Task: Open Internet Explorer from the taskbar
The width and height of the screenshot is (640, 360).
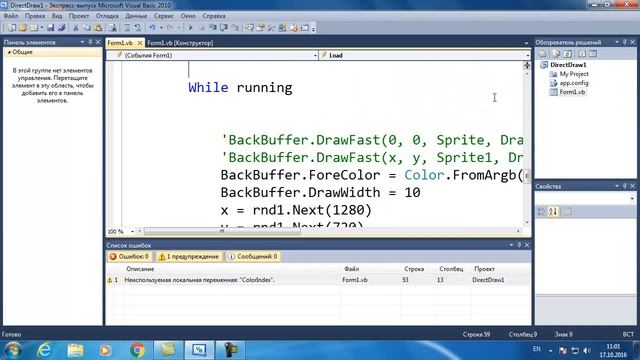Action: pos(44,350)
